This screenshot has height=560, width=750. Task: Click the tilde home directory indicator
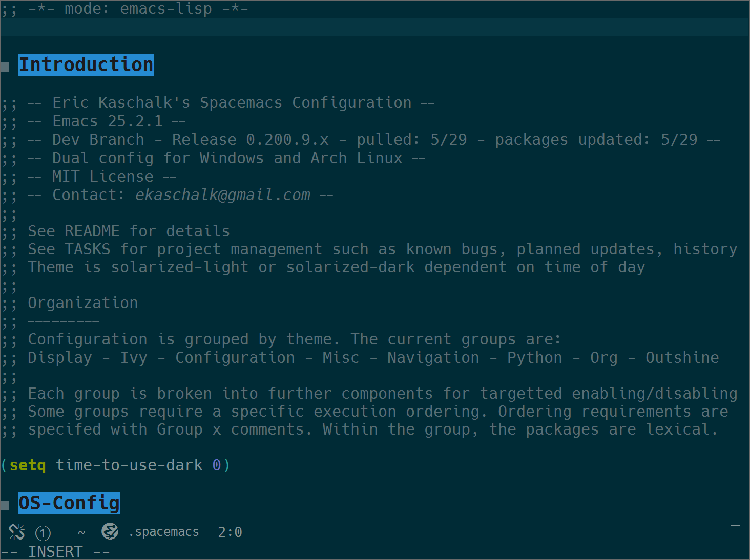(81, 532)
